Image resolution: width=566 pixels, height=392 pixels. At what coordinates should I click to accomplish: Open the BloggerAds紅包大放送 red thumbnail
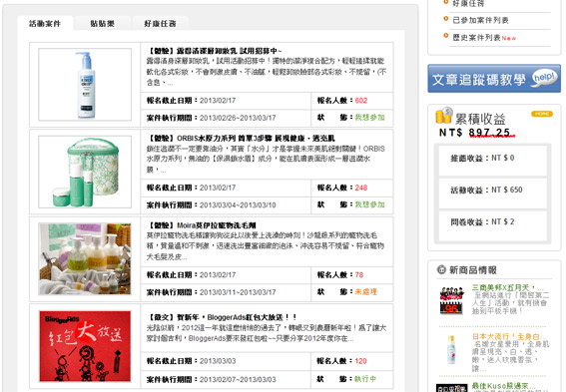(x=85, y=346)
